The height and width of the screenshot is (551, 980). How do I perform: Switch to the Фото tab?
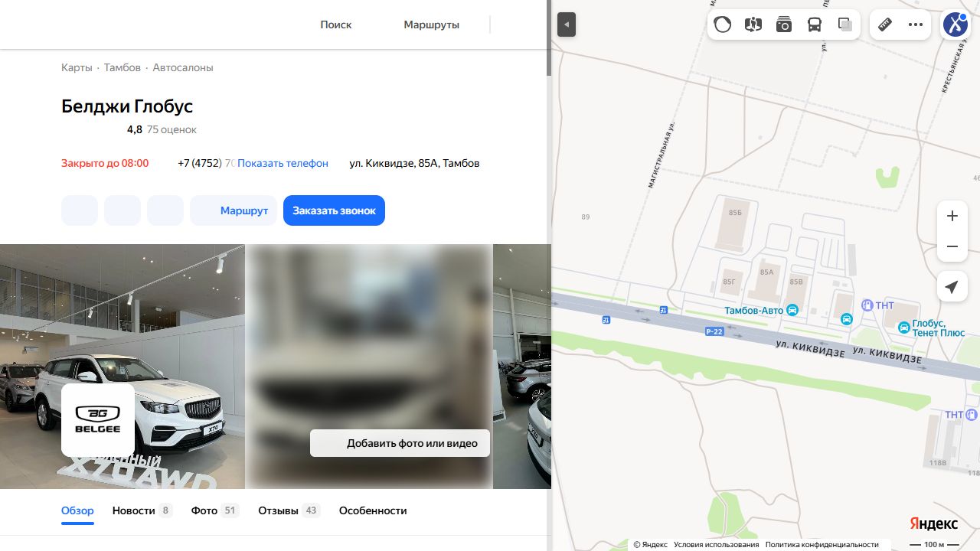click(x=215, y=510)
